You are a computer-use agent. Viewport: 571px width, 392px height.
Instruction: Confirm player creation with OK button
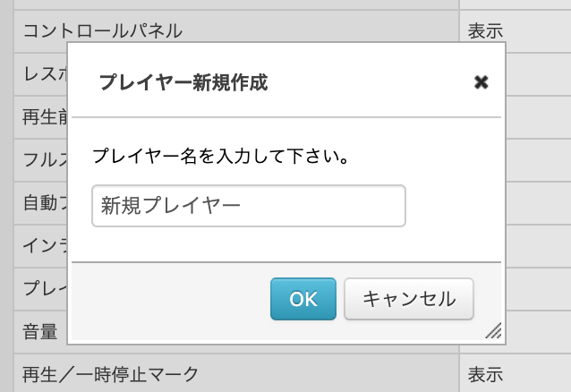[x=303, y=299]
